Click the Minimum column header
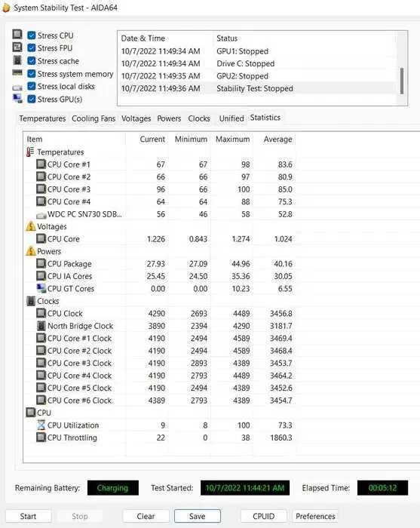The width and height of the screenshot is (420, 528). (191, 139)
